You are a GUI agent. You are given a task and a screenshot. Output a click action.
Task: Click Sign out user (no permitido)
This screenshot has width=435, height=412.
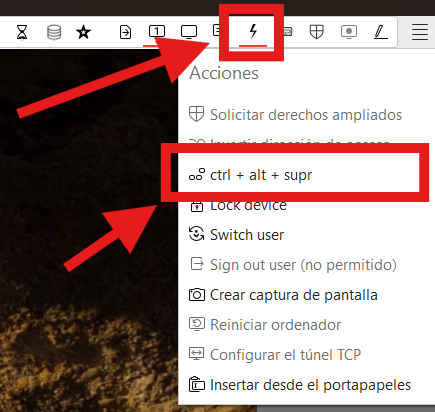point(293,265)
